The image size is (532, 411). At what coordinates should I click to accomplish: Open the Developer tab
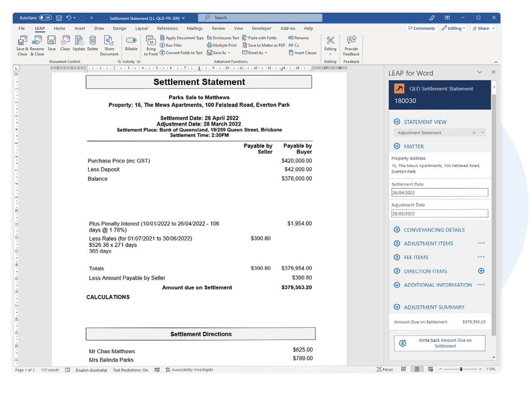[x=262, y=28]
